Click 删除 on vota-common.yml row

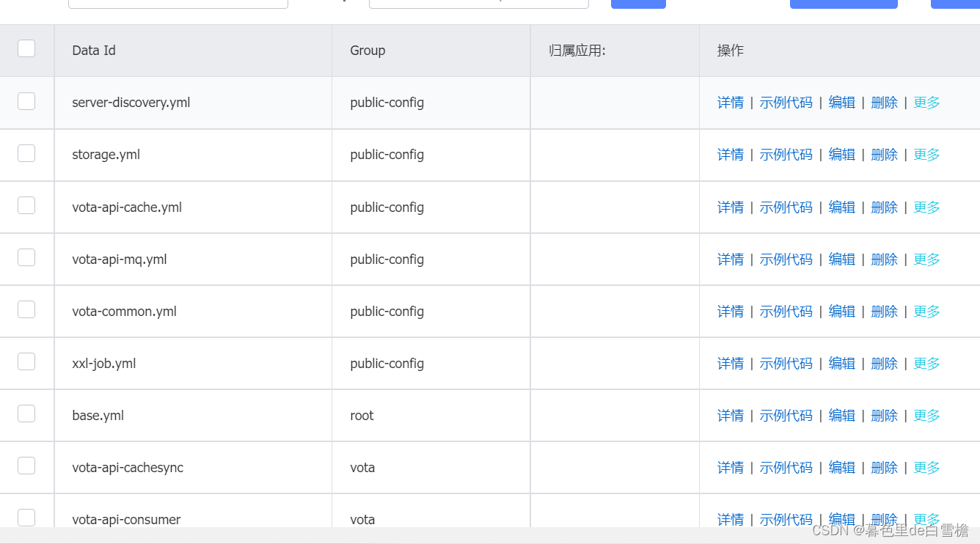(884, 312)
